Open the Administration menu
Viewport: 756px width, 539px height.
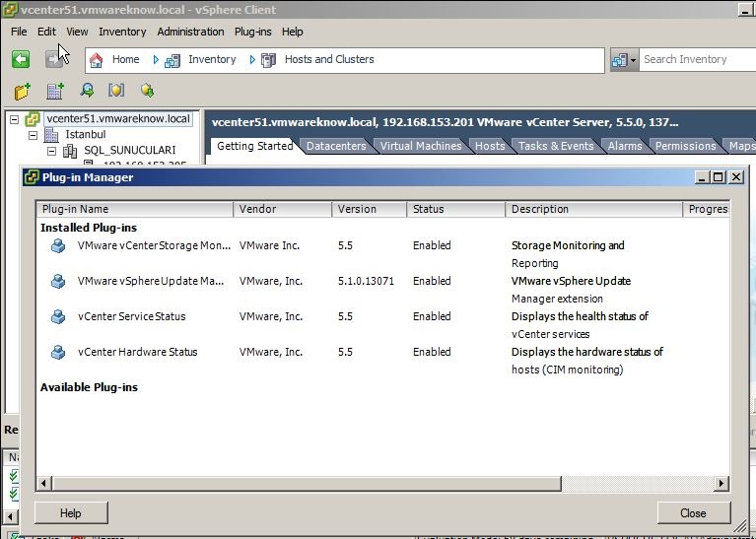pos(190,32)
